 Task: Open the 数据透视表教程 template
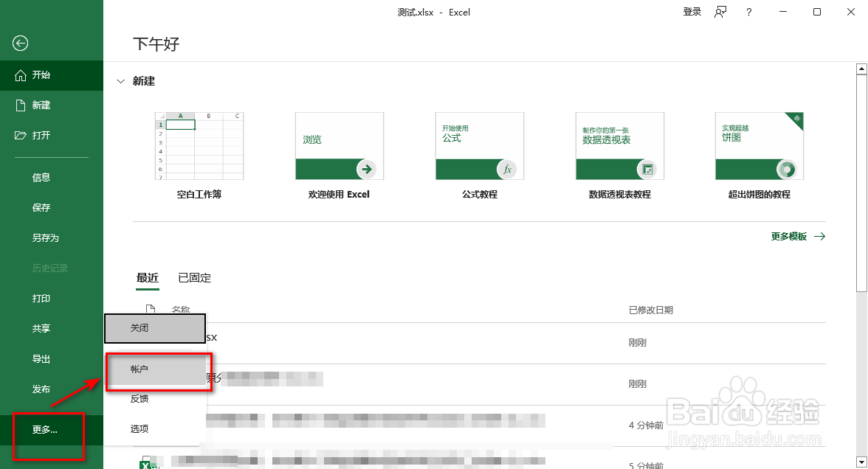(x=619, y=156)
